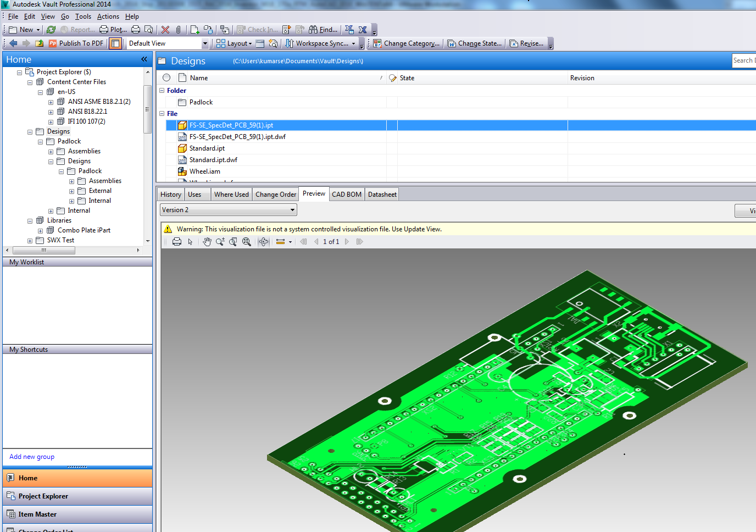Select the Pan hand tool in viewer
The height and width of the screenshot is (532, 756).
tap(207, 241)
